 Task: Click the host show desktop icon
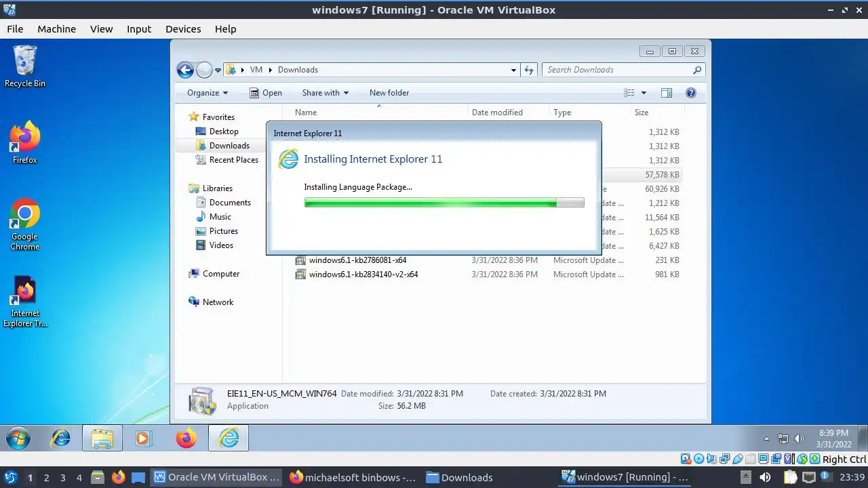[138, 477]
